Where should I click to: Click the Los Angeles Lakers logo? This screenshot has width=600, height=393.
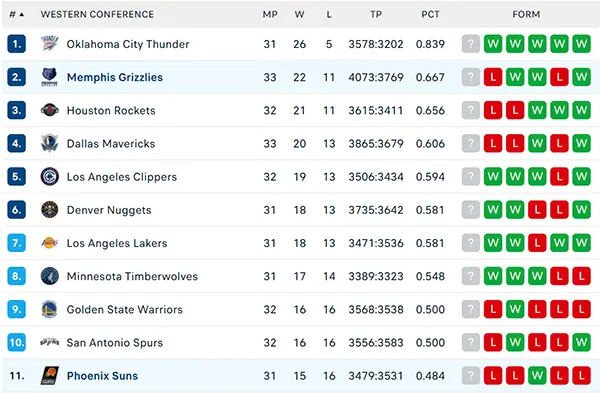pos(50,243)
